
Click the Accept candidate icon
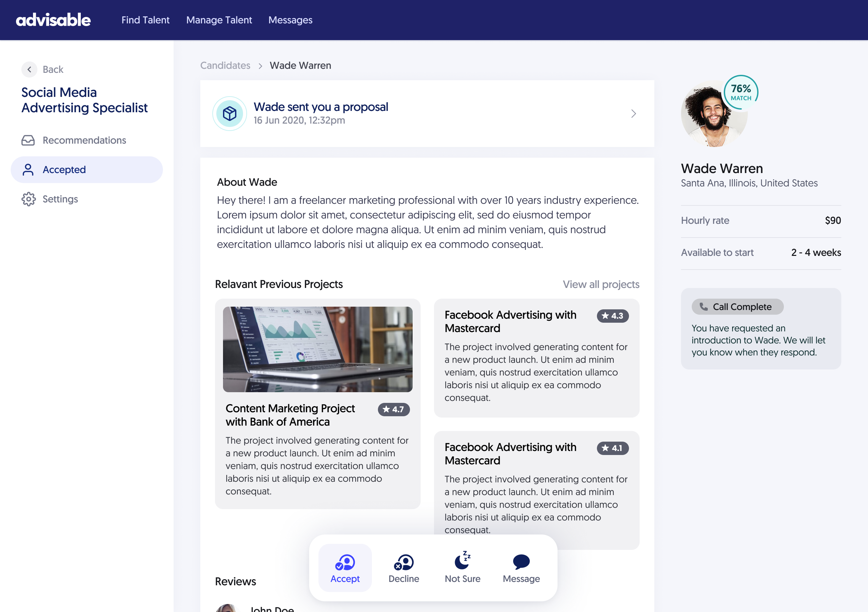[x=345, y=562]
